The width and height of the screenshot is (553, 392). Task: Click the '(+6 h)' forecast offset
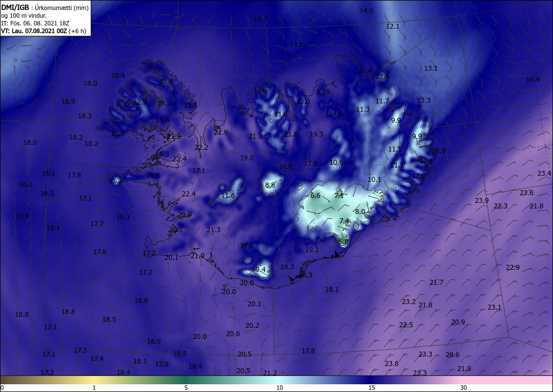77,31
